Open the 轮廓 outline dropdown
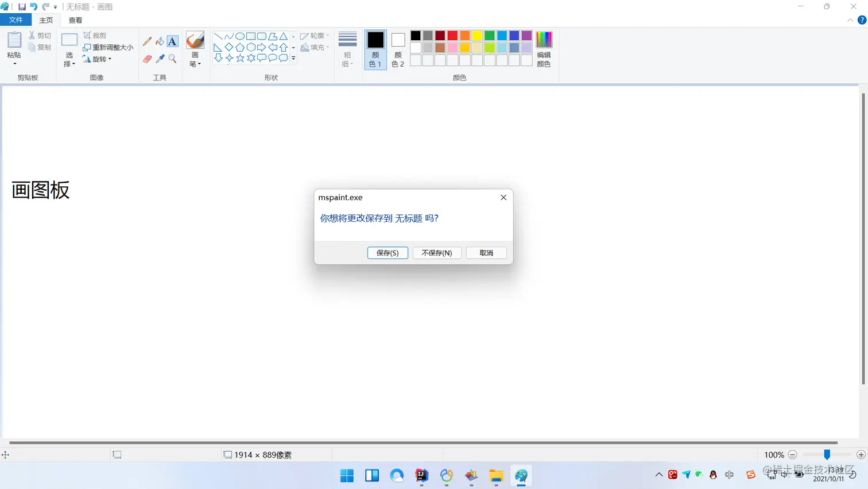Image resolution: width=868 pixels, height=489 pixels. coord(315,36)
